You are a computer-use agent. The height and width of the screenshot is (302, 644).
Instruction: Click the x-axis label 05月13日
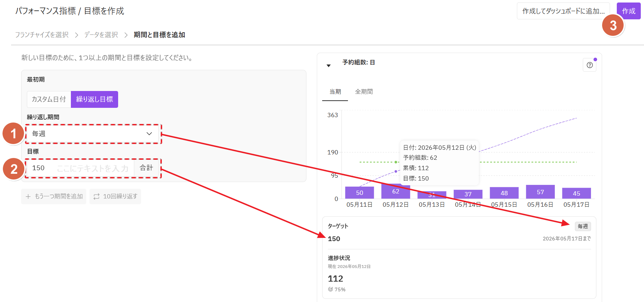click(432, 205)
